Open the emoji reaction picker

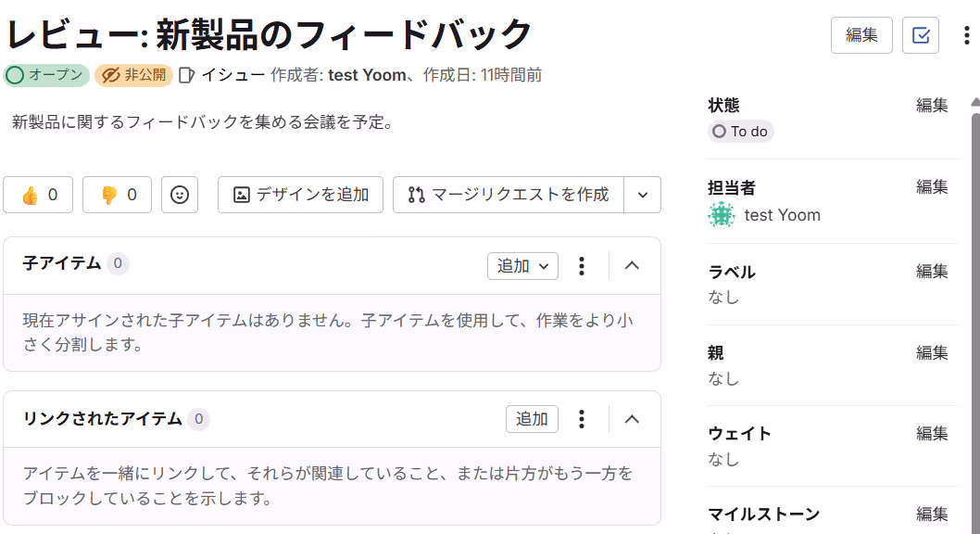coord(180,195)
